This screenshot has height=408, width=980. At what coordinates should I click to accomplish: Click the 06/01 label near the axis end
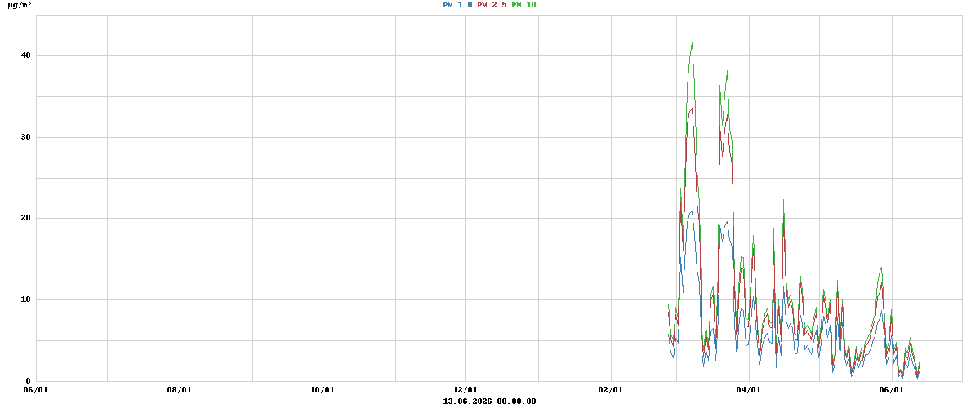coord(893,390)
